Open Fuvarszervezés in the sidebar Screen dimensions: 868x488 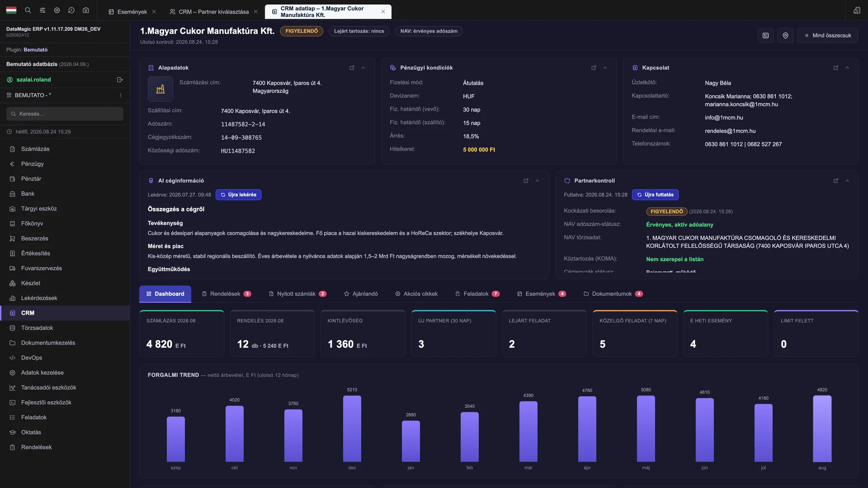coord(65,268)
